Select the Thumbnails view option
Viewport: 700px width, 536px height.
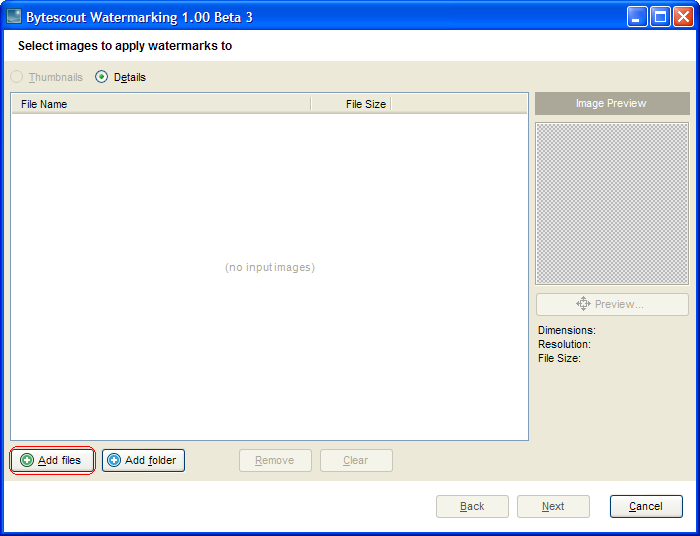pos(47,77)
